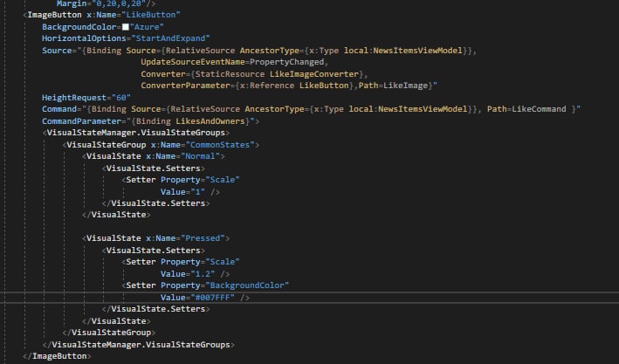Click the opening VisualStateManager.VisualStateGroups tag
Screen dimensions: 619x364
[136, 133]
